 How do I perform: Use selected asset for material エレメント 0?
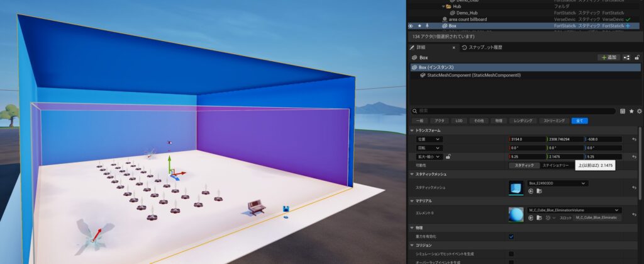pos(531,217)
